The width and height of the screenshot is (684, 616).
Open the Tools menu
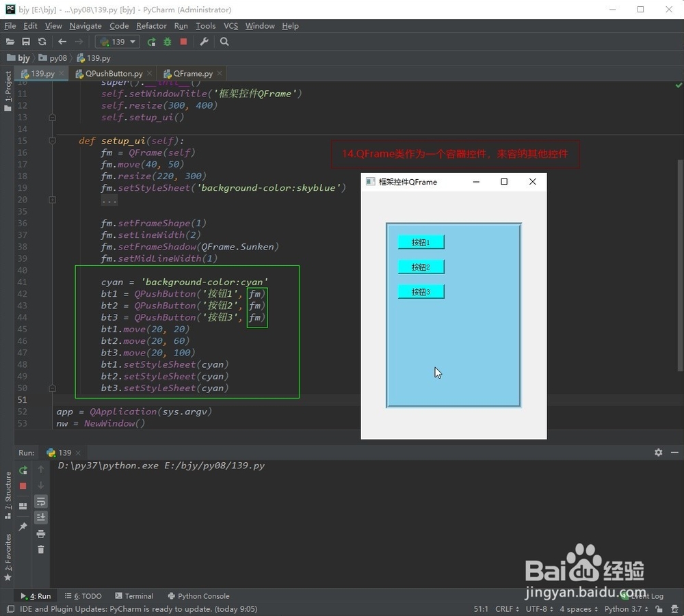tap(205, 26)
